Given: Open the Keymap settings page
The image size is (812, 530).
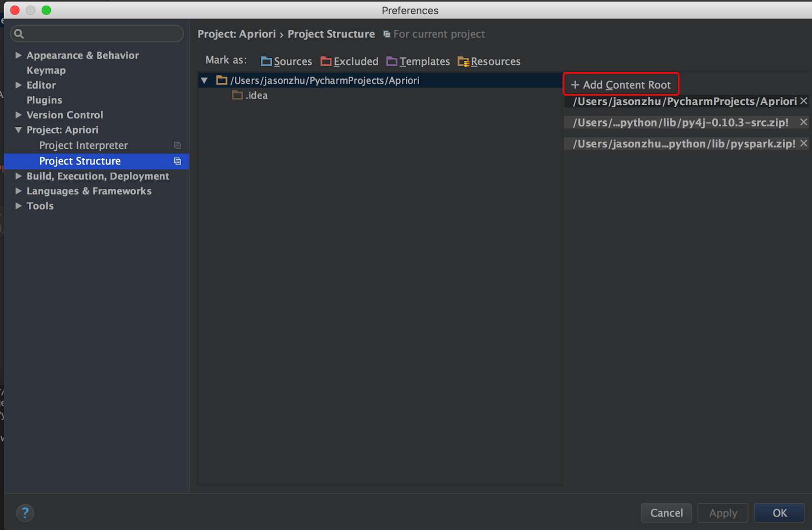Looking at the screenshot, I should coord(46,70).
